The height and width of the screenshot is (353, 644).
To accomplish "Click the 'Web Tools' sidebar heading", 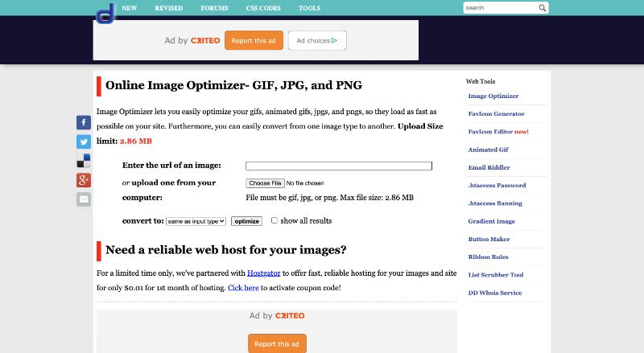I will [x=481, y=81].
